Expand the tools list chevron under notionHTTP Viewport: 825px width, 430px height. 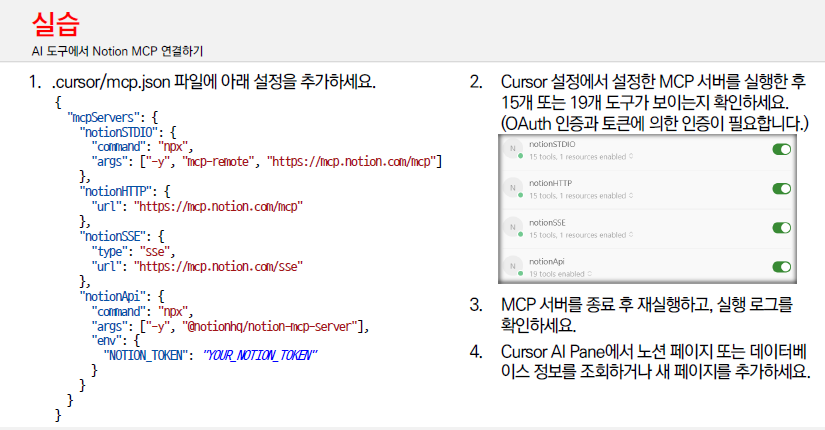point(631,196)
